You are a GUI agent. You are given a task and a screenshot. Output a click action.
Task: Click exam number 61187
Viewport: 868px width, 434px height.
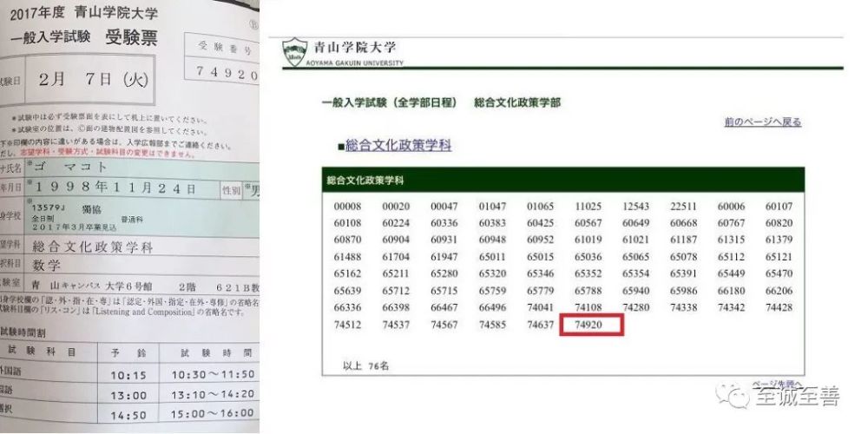[683, 240]
